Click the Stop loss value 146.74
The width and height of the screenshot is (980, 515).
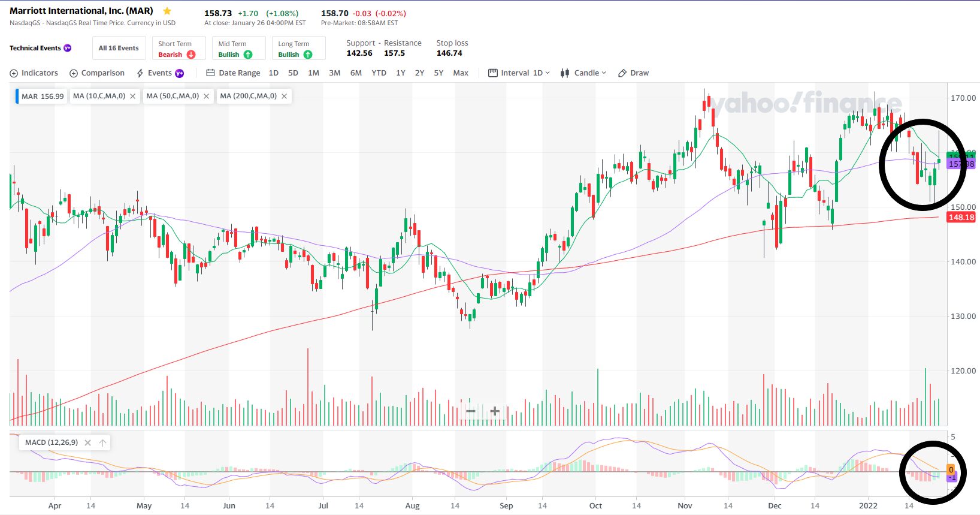tap(449, 53)
